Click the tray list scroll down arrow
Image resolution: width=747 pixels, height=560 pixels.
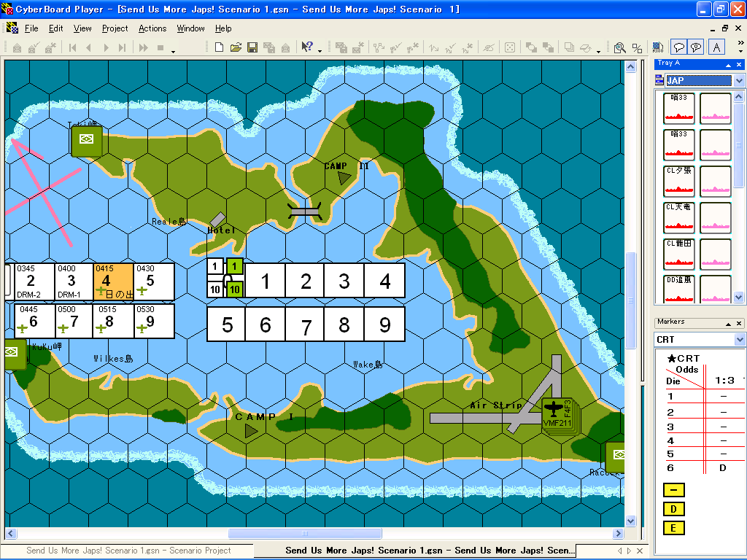click(x=739, y=297)
